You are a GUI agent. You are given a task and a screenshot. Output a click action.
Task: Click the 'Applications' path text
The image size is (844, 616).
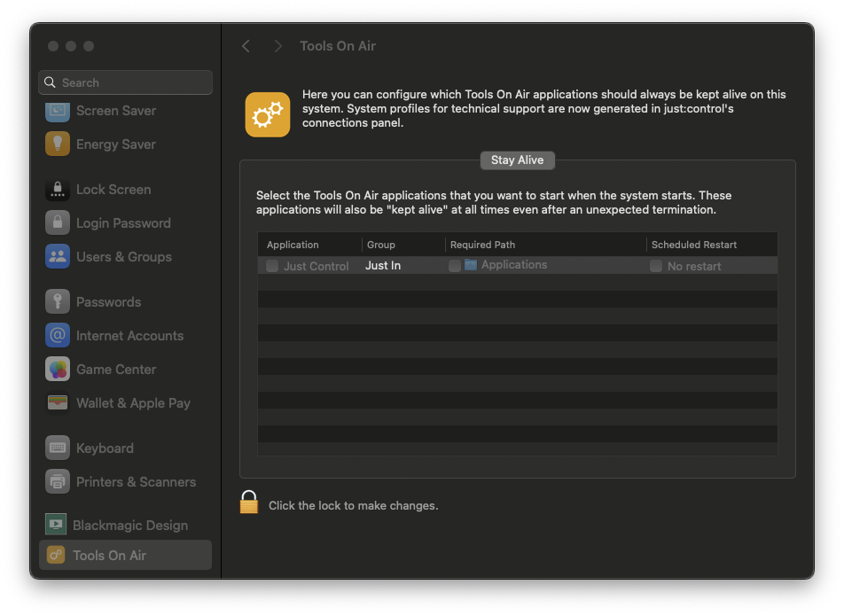point(514,265)
